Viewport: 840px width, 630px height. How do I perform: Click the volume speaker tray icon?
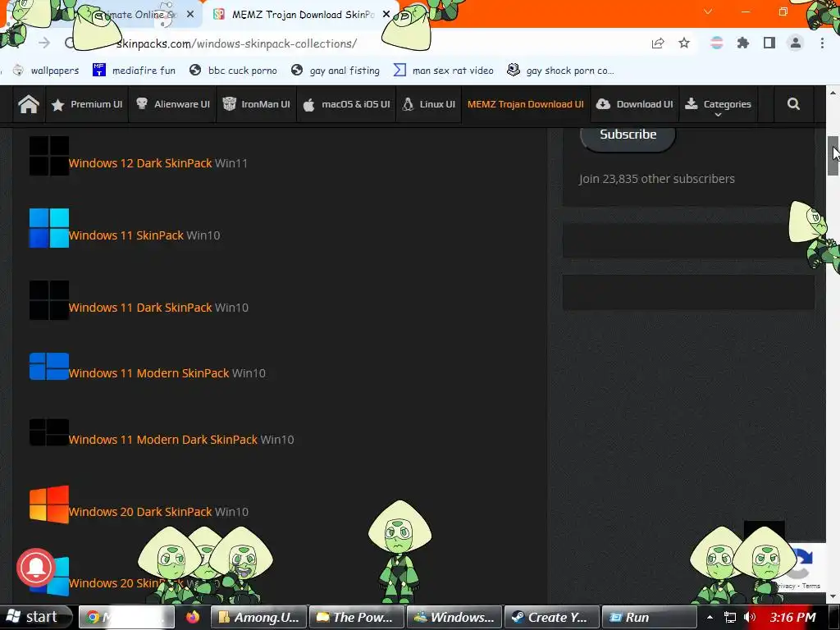pyautogui.click(x=750, y=617)
